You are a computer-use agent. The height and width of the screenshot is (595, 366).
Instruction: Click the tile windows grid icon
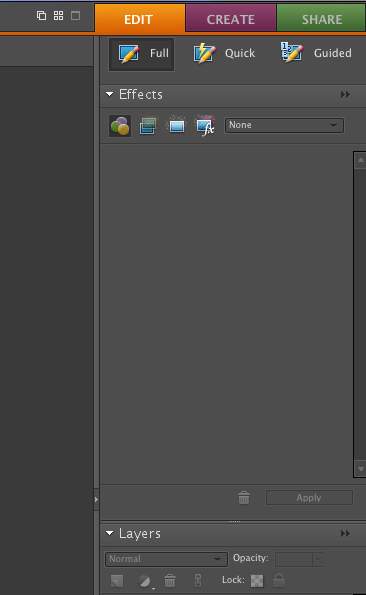58,16
